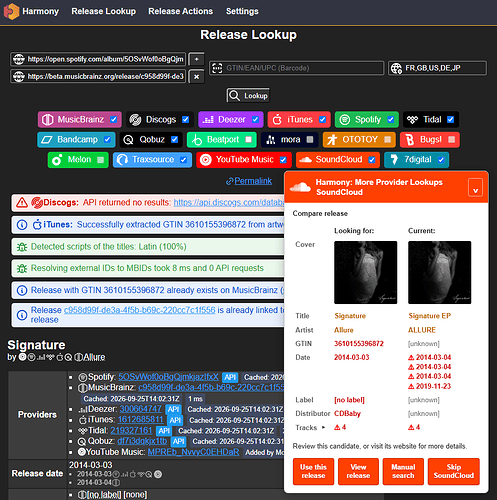Open the Settings menu item
The width and height of the screenshot is (497, 500).
point(242,11)
